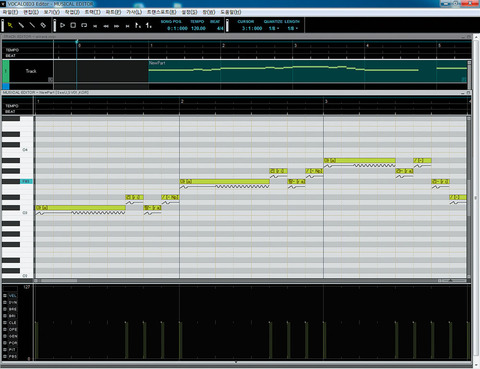Toggle the PIT parameter checkbox
Viewport: 480px width, 369px height.
tap(5, 350)
